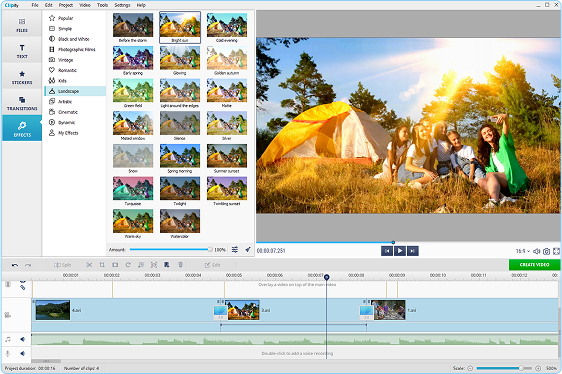
Task: Click the playhead marker on timeline ruler
Action: [x=327, y=277]
